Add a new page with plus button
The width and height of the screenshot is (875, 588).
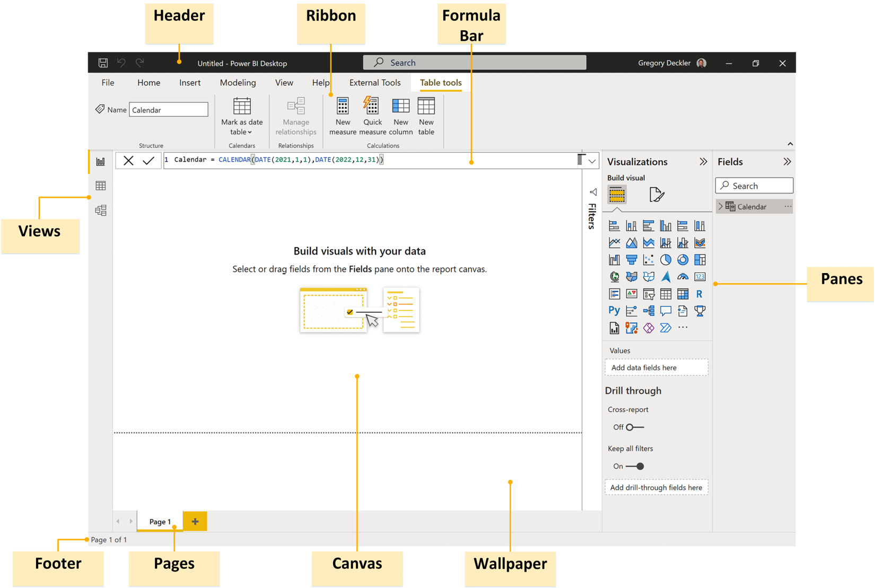click(x=195, y=521)
